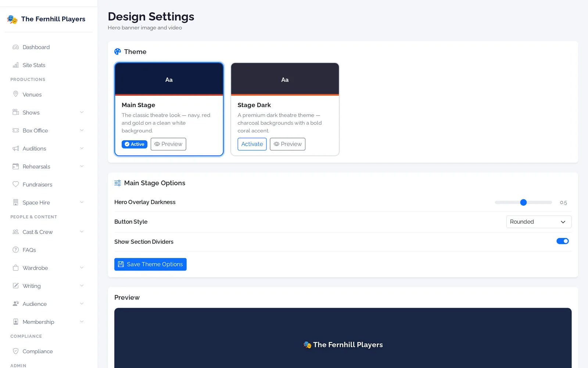
Task: Click Save Theme Options button
Action: [x=150, y=264]
